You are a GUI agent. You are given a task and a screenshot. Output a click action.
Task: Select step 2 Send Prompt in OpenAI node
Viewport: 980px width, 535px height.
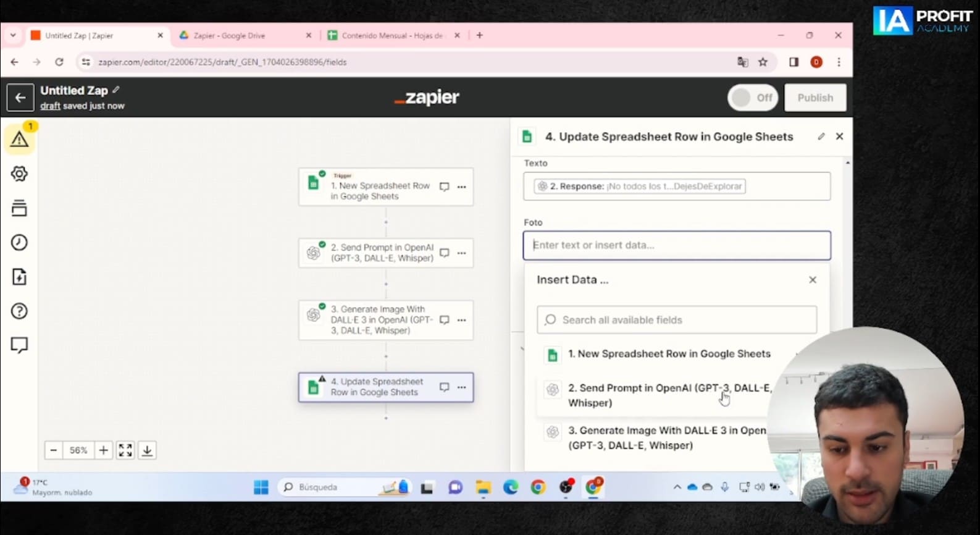pyautogui.click(x=386, y=253)
